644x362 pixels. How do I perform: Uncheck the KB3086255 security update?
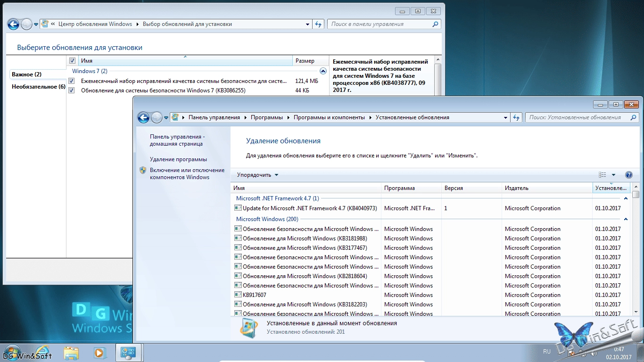pyautogui.click(x=72, y=90)
